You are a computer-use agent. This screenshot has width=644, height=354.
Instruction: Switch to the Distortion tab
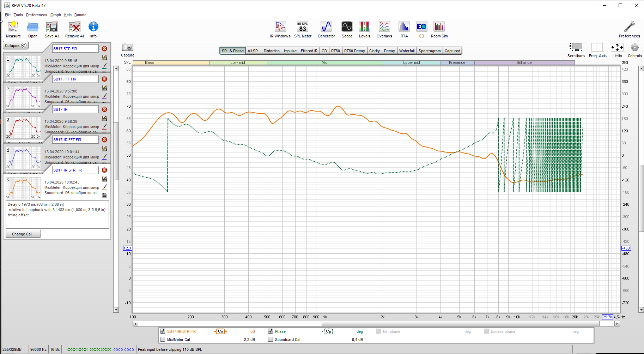[272, 51]
